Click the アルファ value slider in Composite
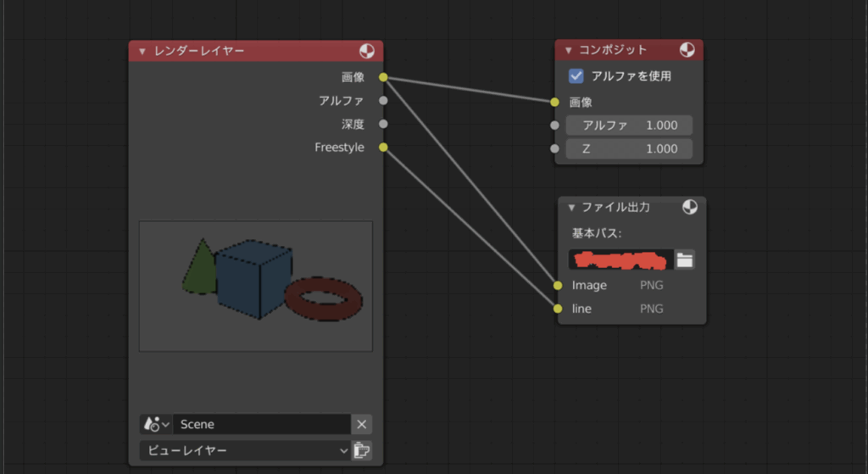The width and height of the screenshot is (868, 474). point(629,125)
